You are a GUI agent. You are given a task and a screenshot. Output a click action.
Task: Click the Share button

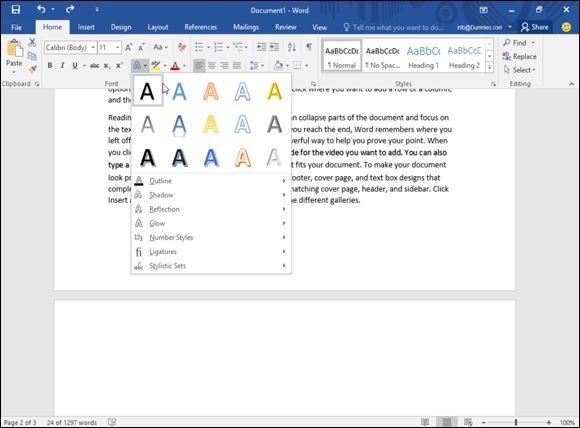tap(535, 27)
